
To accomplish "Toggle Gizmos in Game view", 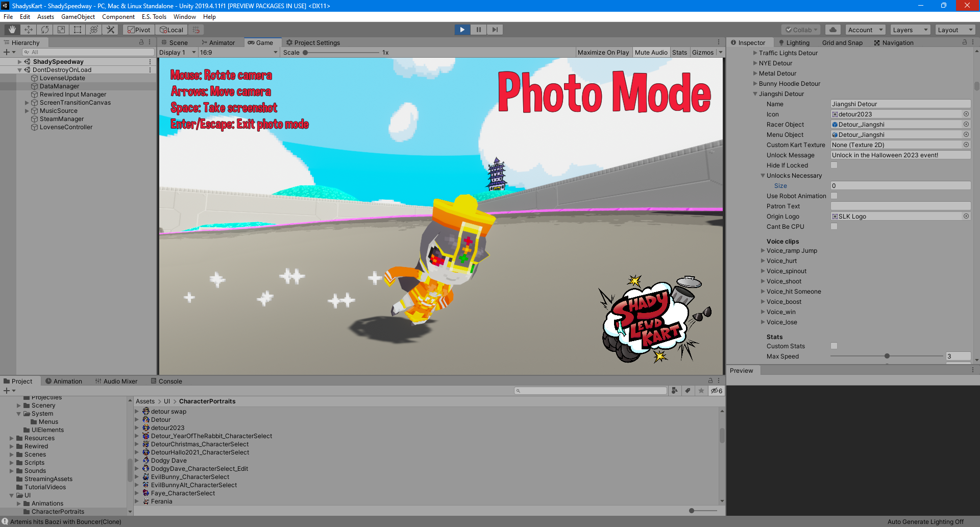I will (x=703, y=52).
